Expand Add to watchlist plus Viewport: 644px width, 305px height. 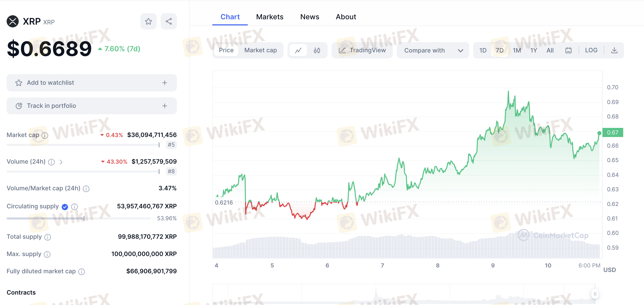[x=165, y=83]
